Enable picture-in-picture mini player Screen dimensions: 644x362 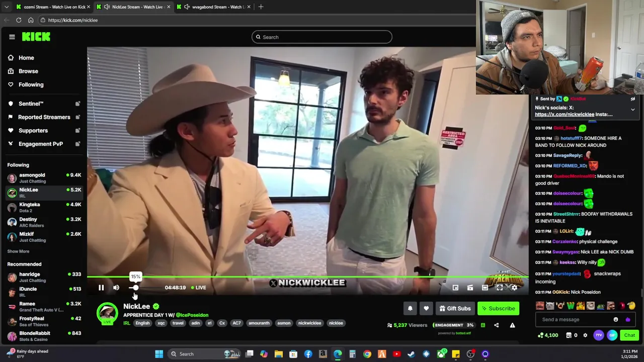point(455,288)
